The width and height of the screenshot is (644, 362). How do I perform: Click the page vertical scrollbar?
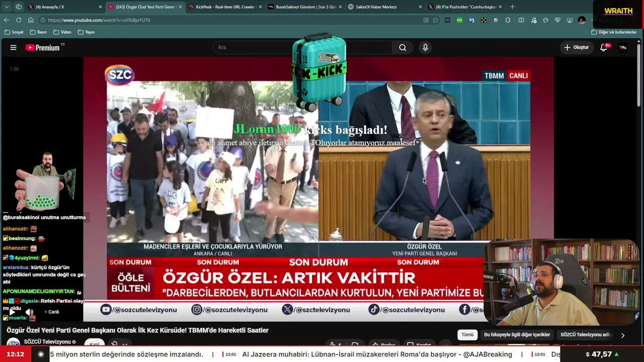pos(639,75)
